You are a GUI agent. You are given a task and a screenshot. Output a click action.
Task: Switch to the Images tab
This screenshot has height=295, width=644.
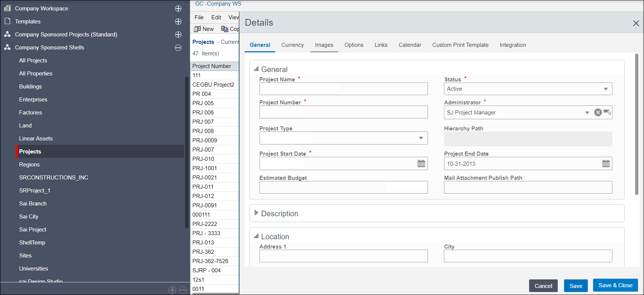[x=324, y=45]
